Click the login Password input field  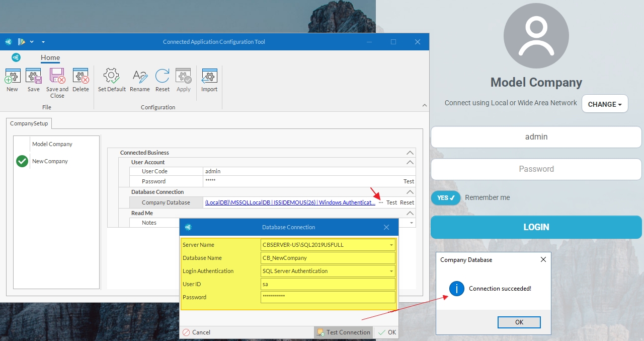point(536,169)
